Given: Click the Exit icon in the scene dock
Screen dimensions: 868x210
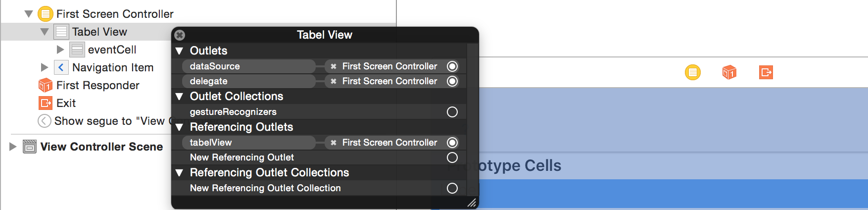Looking at the screenshot, I should (766, 72).
